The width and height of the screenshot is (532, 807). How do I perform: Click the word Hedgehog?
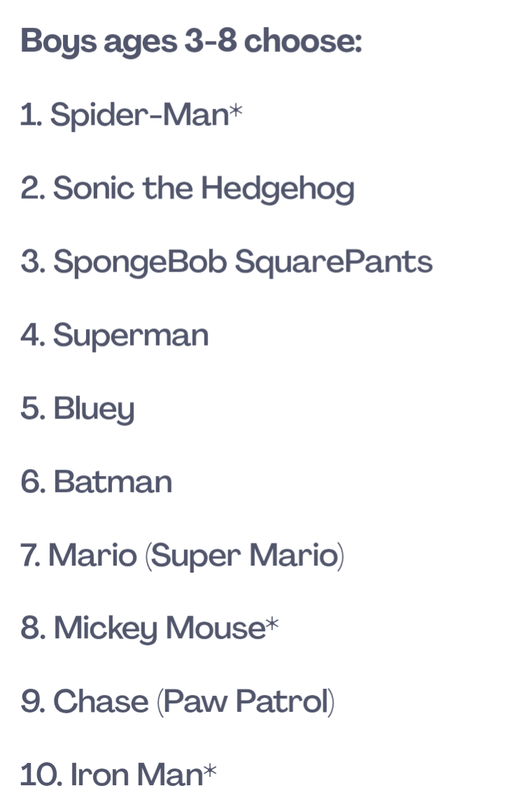coord(278,189)
